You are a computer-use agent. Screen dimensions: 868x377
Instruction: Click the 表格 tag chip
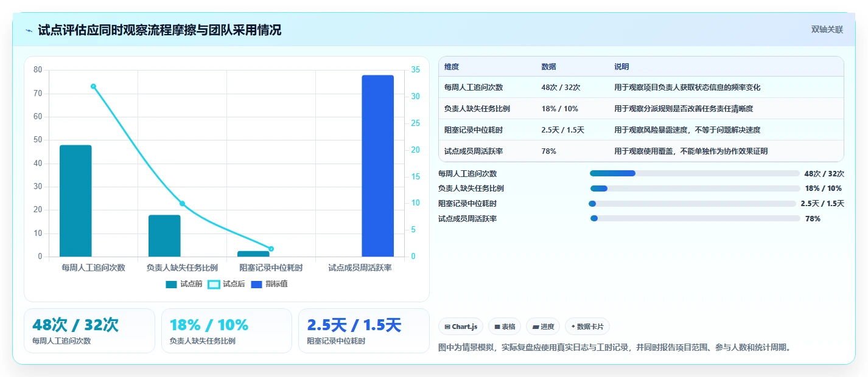(x=505, y=327)
